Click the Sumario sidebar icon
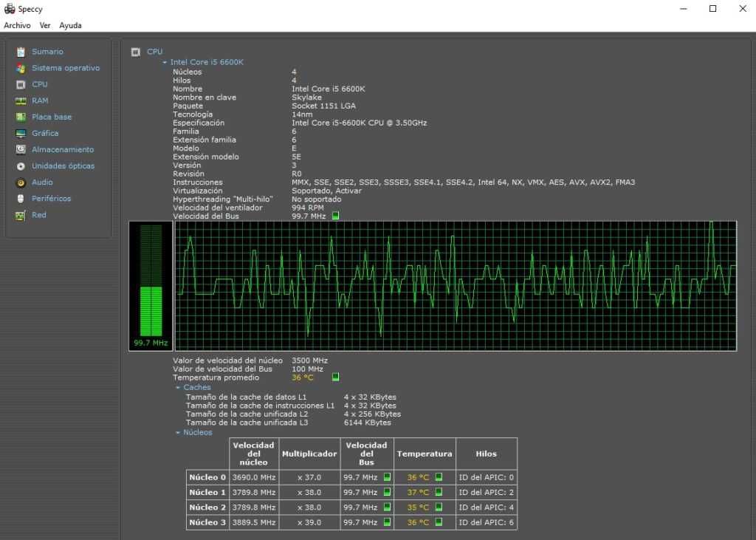The image size is (756, 540). click(21, 52)
